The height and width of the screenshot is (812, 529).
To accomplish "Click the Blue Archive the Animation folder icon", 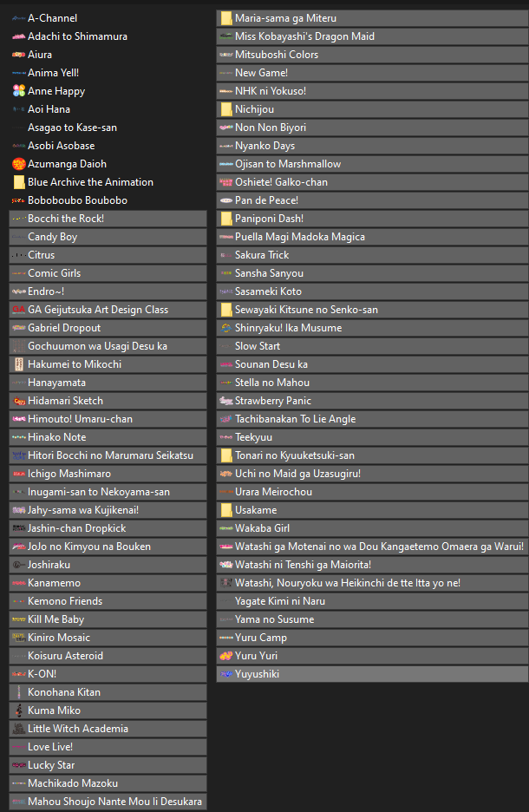I will tap(18, 182).
